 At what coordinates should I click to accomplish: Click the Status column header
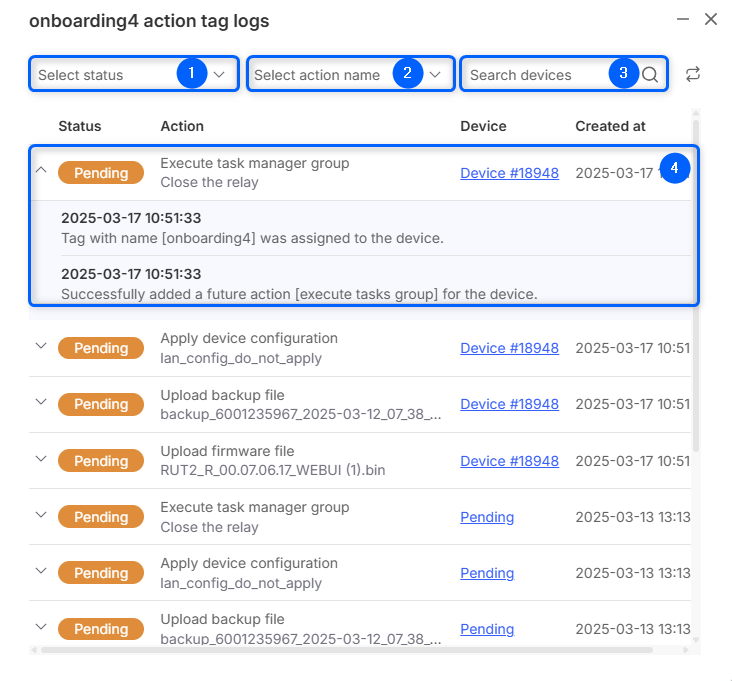coord(80,126)
